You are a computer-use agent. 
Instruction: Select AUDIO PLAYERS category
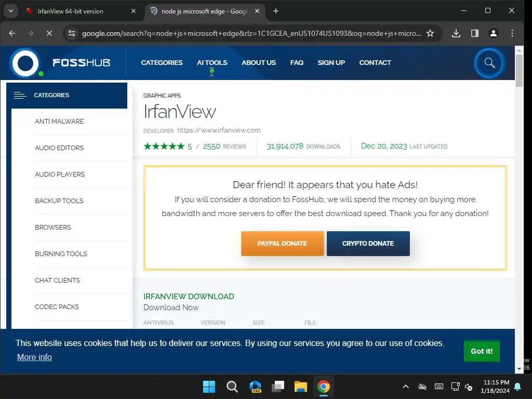[60, 175]
